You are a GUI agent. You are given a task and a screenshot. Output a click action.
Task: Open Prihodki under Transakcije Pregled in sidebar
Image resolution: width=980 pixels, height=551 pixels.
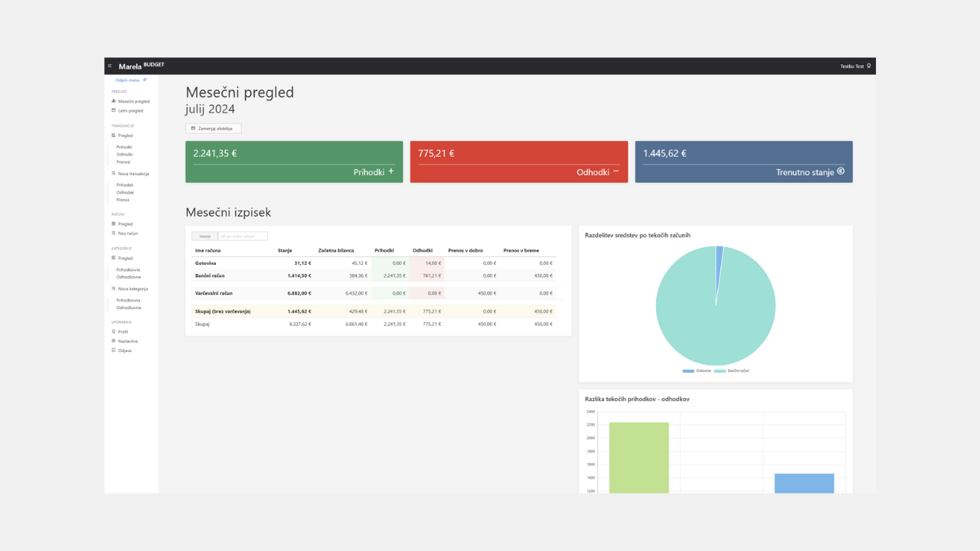click(125, 146)
